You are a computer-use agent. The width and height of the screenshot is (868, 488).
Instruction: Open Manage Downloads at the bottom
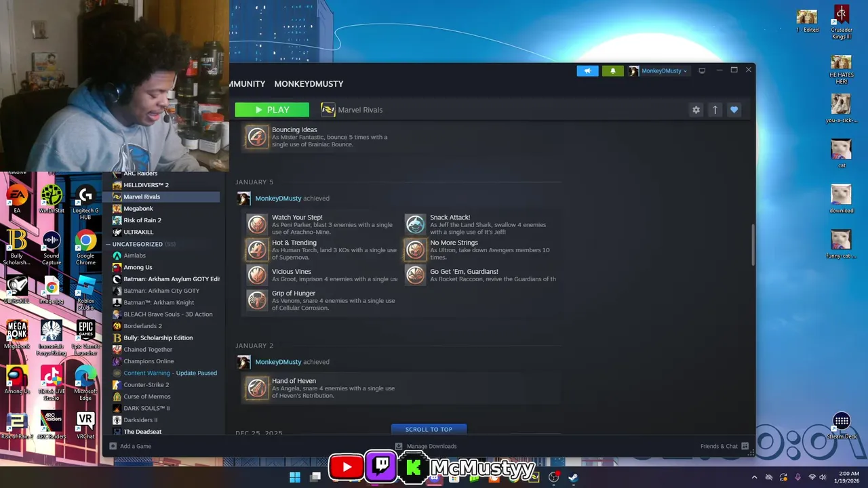426,446
